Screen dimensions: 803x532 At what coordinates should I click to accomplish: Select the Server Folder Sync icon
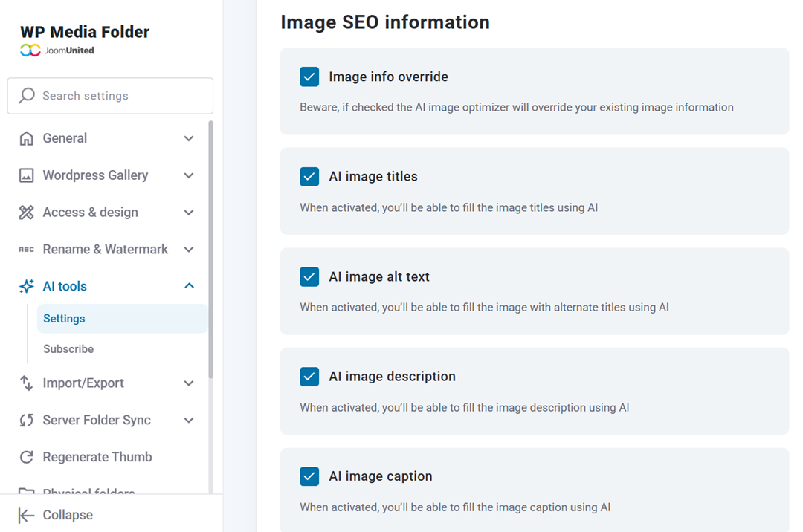point(27,421)
